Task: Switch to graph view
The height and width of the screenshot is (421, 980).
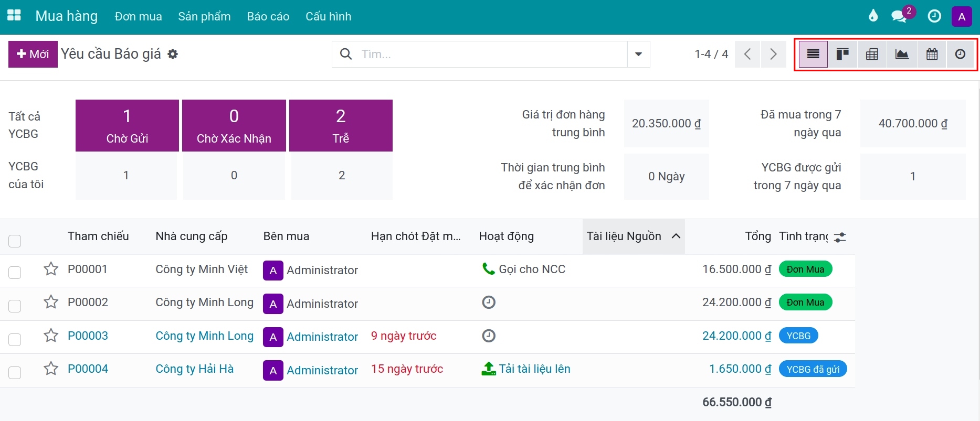Action: (902, 54)
